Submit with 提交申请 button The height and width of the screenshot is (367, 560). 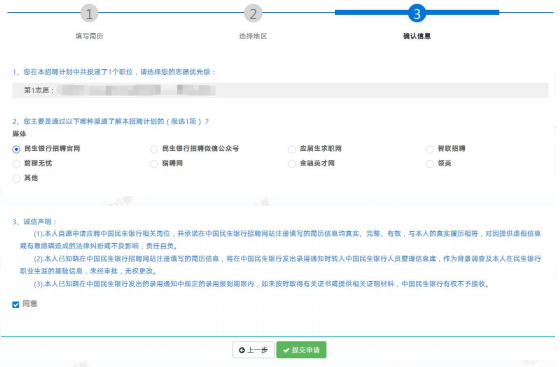tap(301, 350)
